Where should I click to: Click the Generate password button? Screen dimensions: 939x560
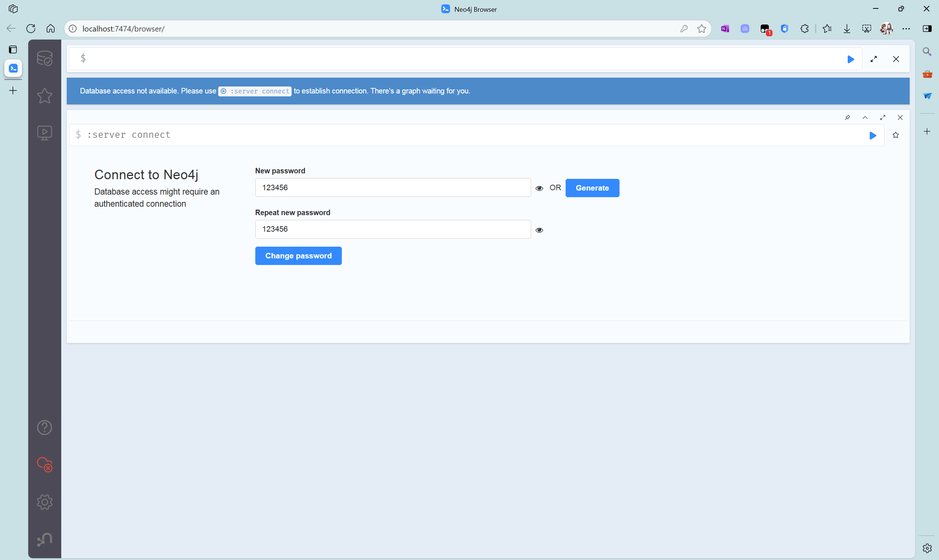click(x=592, y=188)
